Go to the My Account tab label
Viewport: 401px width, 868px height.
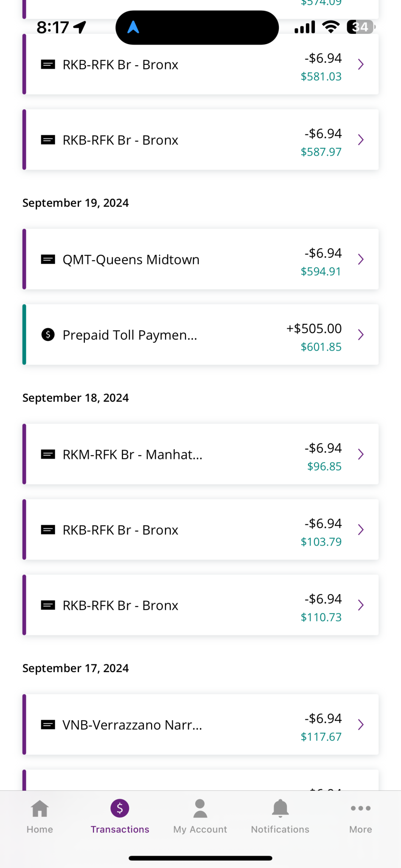click(x=200, y=829)
